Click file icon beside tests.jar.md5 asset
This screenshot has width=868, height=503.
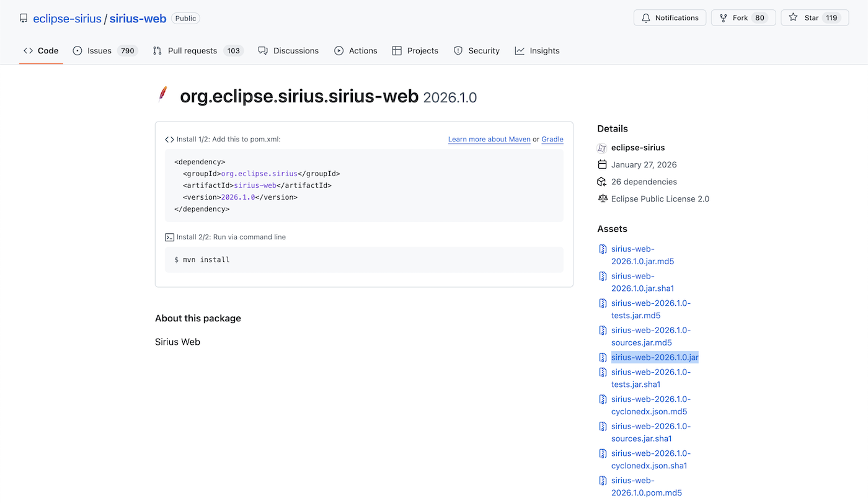point(603,303)
